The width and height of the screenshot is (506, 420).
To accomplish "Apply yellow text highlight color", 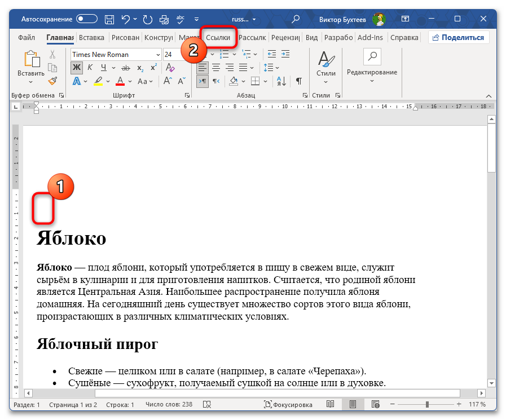I will (98, 81).
